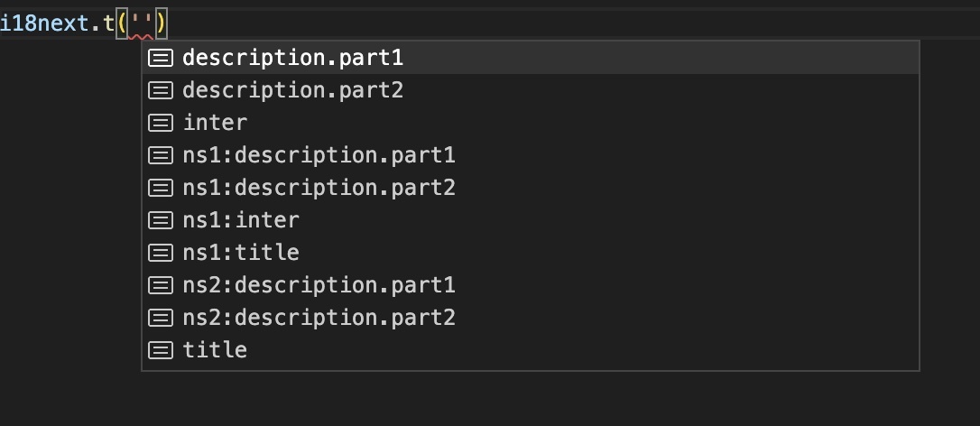980x426 pixels.
Task: Click the icon beside ns1:inter suggestion
Action: pos(161,220)
